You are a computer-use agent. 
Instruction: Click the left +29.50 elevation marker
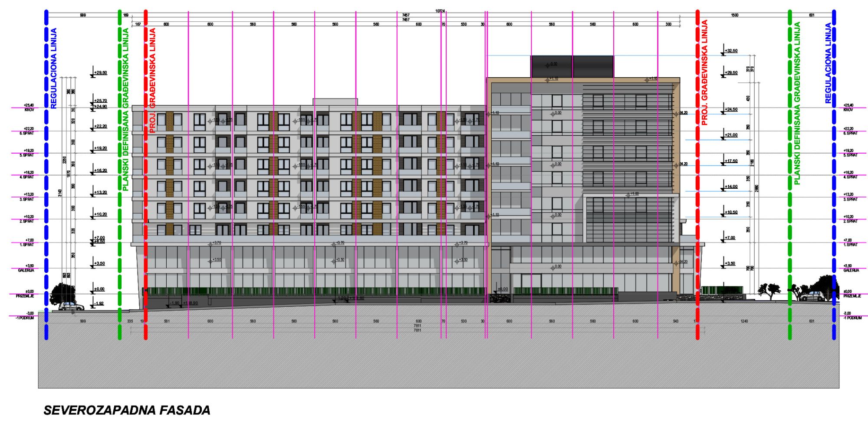(100, 73)
